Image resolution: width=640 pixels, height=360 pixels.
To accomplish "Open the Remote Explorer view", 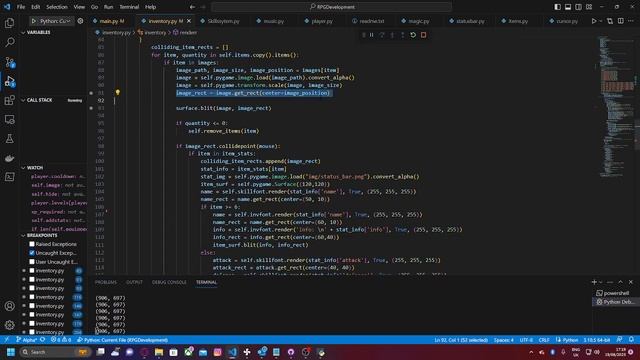I will click(x=9, y=119).
